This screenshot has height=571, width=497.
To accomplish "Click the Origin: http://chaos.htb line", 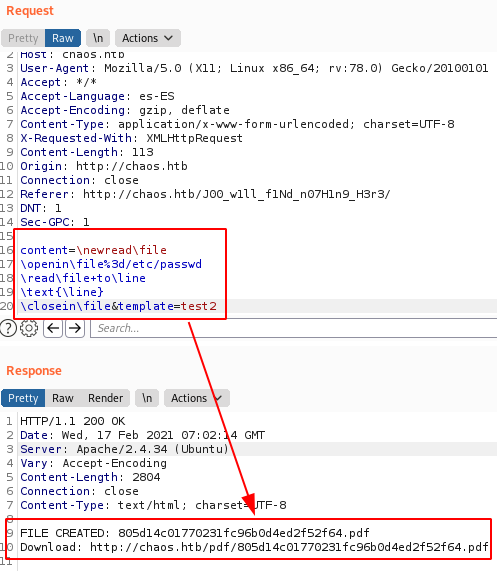I will [104, 166].
